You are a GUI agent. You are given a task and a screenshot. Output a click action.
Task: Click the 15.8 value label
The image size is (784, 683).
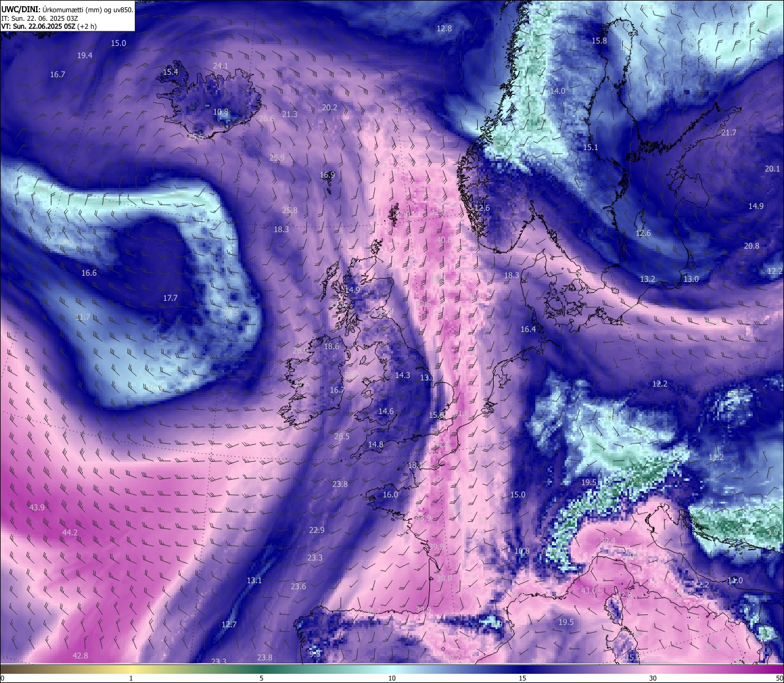click(x=599, y=41)
